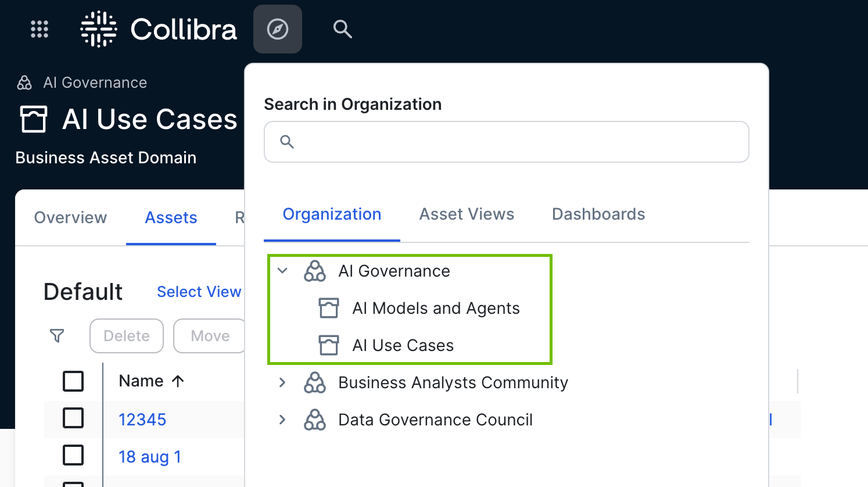Click the Data Governance Council community icon
Image resolution: width=868 pixels, height=487 pixels.
(x=315, y=420)
